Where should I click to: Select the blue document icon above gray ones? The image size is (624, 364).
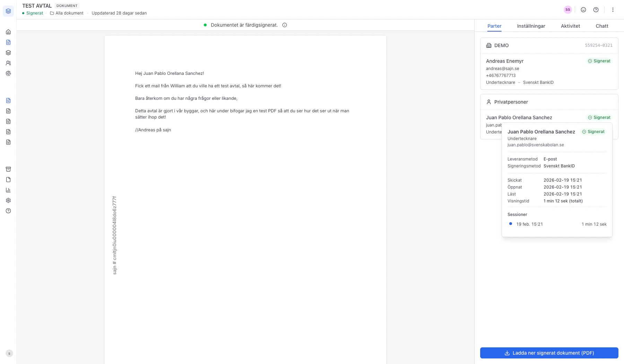pos(8,101)
